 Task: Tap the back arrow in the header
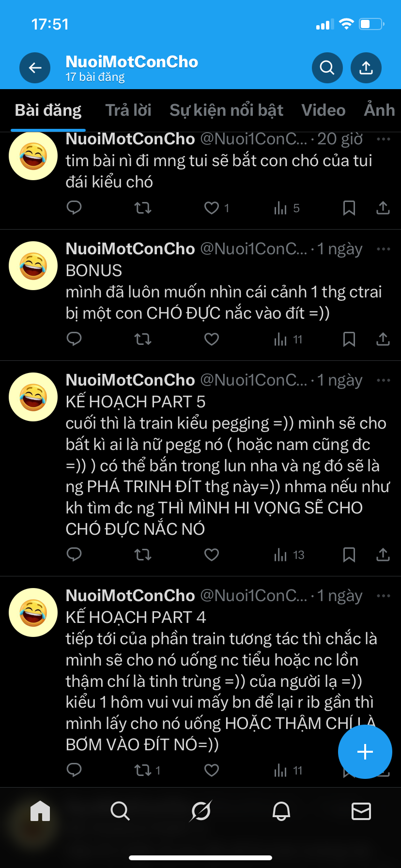[35, 68]
